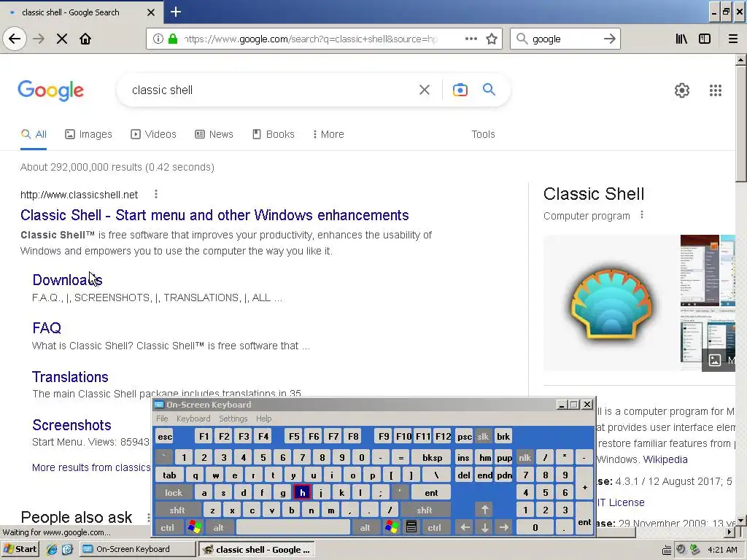The width and height of the screenshot is (747, 560).
Task: Open the On-Screen Keyboard File menu
Action: click(x=162, y=419)
